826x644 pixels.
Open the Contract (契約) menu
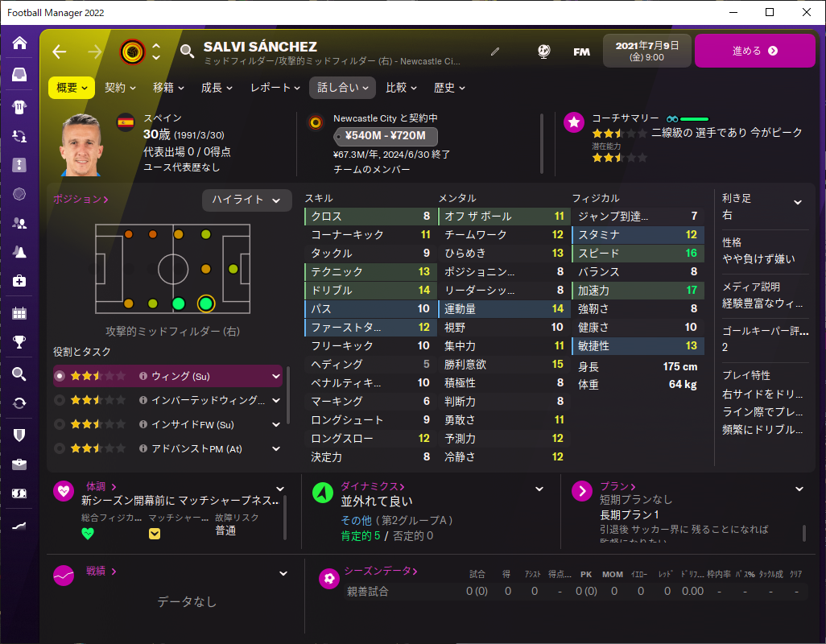120,88
